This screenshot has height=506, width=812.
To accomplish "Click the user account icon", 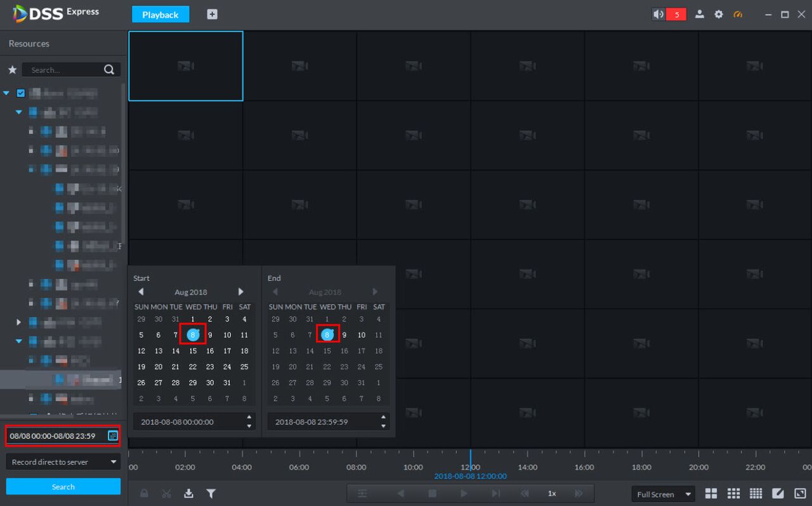I will point(700,14).
